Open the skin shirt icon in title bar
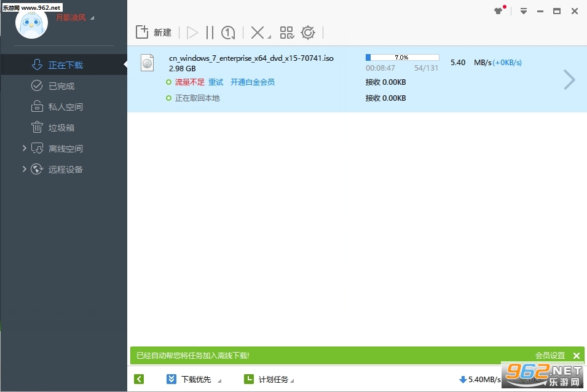This screenshot has height=392, width=587. (x=498, y=11)
